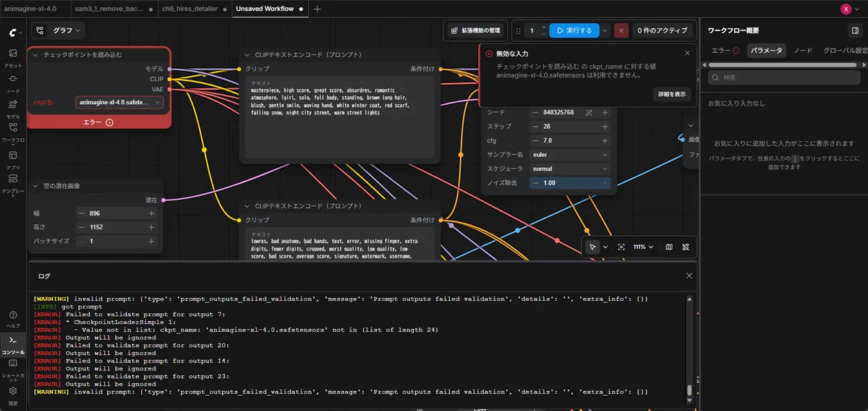This screenshot has width=868, height=411.
Task: Switch to the animagine-xl-4.0 workflow tab
Action: point(30,9)
